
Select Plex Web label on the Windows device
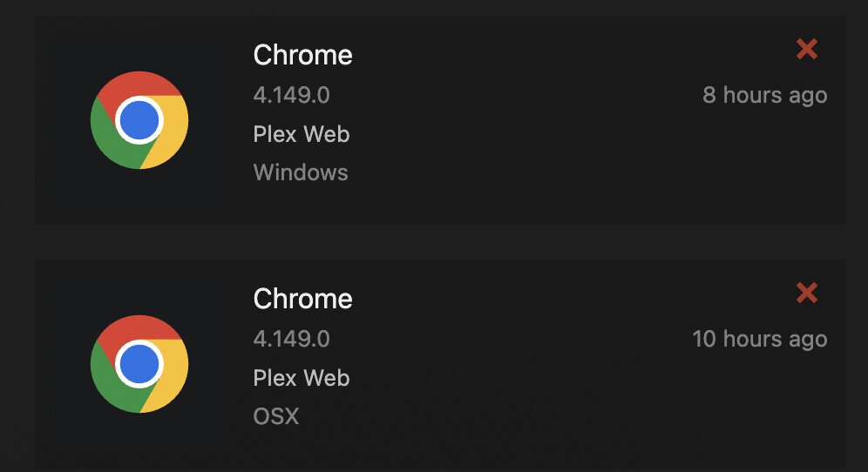[301, 134]
